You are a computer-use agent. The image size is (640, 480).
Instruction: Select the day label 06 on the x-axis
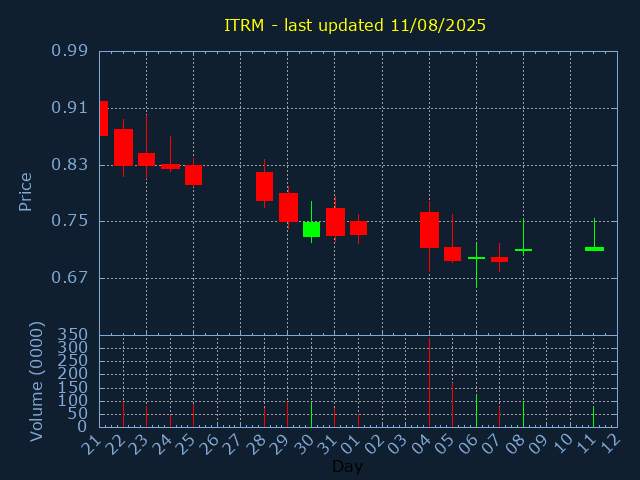pyautogui.click(x=468, y=444)
